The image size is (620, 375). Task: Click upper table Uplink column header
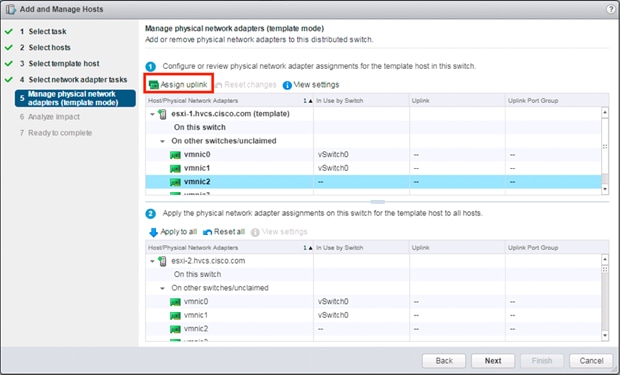(457, 100)
